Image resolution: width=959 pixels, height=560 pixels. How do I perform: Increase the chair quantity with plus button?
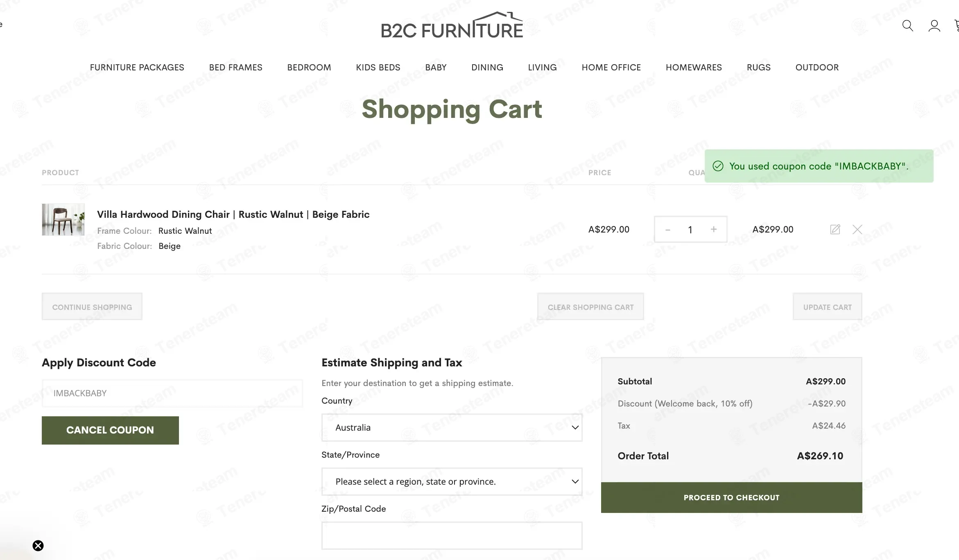(714, 229)
